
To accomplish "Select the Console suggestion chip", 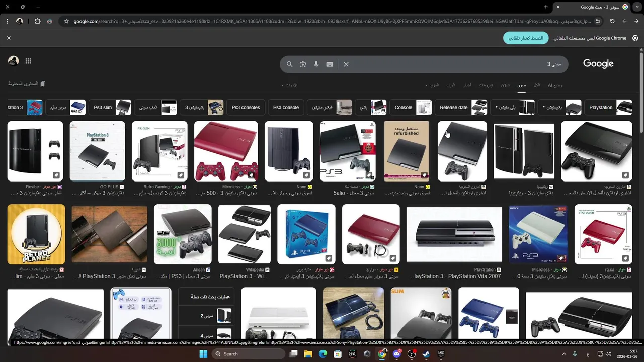I will [x=411, y=107].
